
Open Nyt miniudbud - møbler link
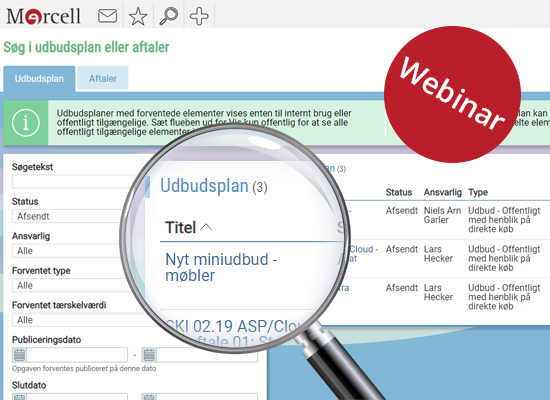tap(221, 267)
